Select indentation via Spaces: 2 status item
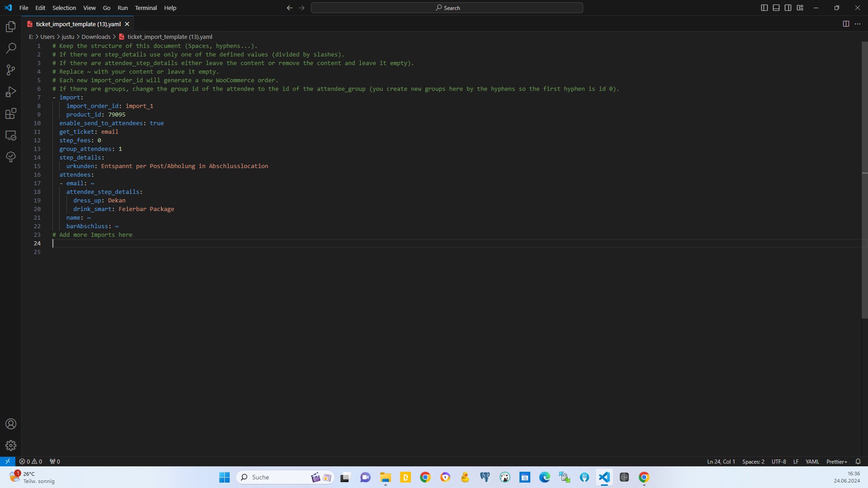This screenshot has height=488, width=868. [x=753, y=461]
